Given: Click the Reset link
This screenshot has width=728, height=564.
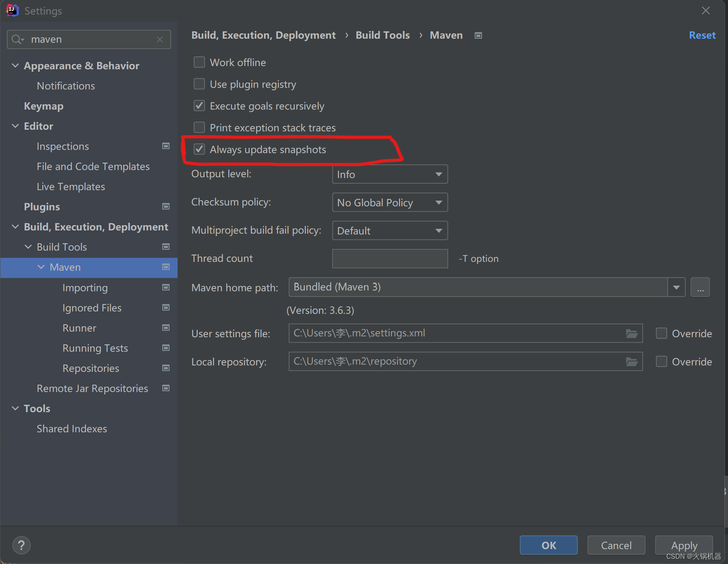Looking at the screenshot, I should click(702, 35).
